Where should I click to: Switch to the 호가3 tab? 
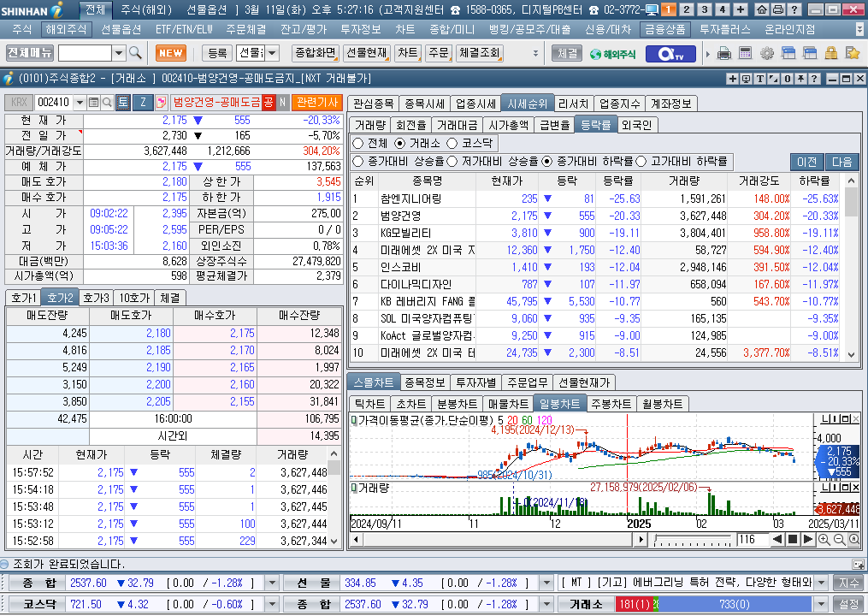96,298
